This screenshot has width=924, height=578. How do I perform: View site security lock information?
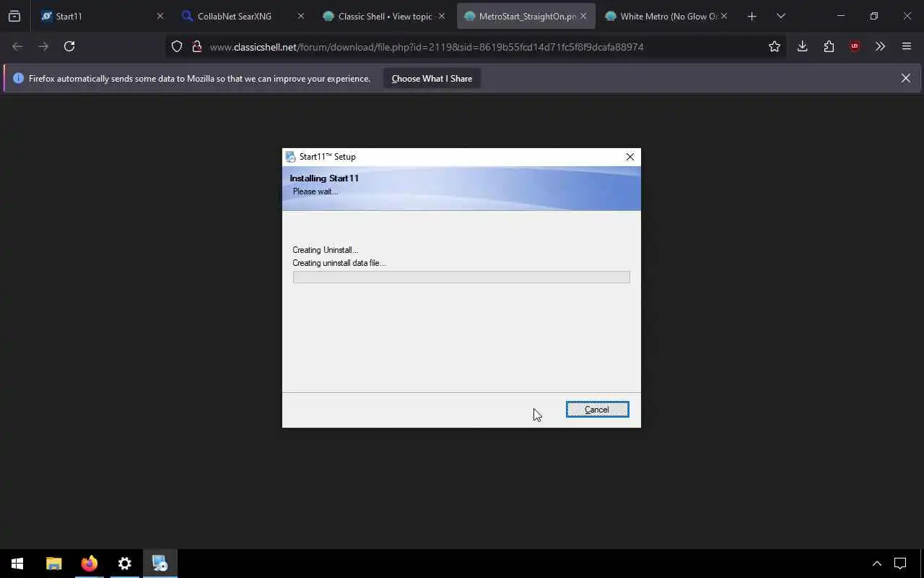(x=196, y=46)
